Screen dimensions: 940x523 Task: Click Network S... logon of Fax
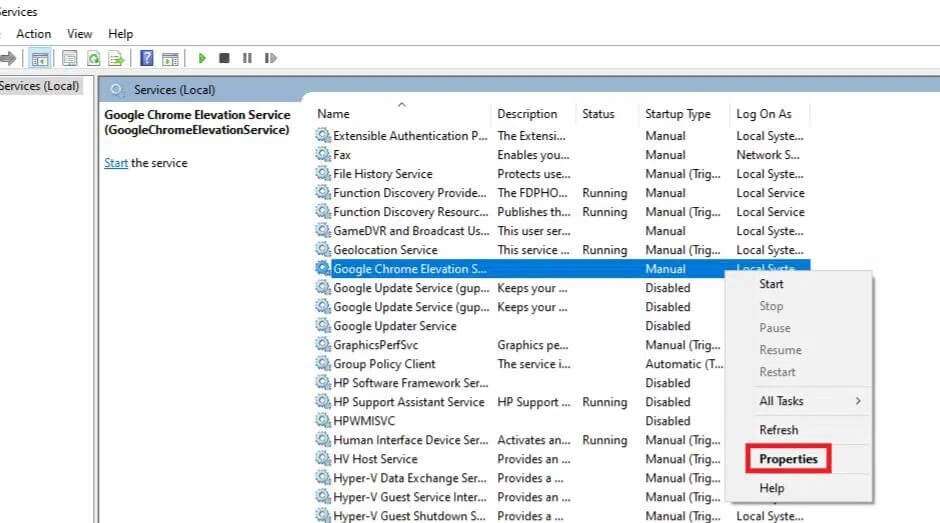pyautogui.click(x=768, y=155)
